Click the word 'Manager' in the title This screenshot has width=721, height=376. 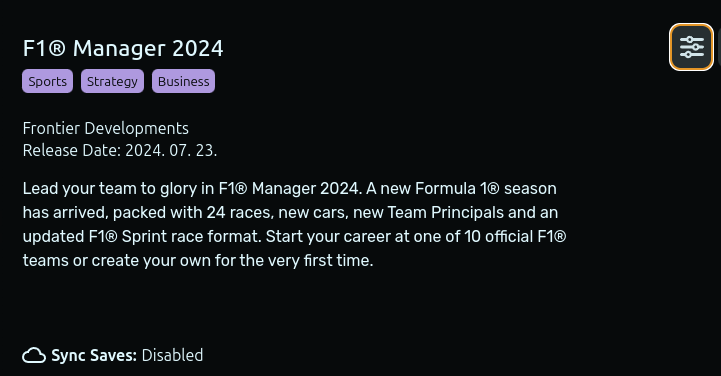coord(119,48)
